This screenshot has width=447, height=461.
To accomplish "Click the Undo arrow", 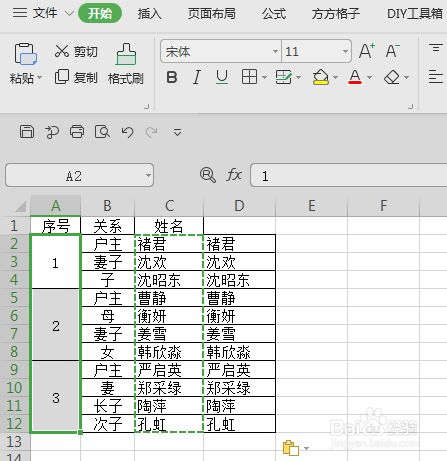I will (127, 132).
